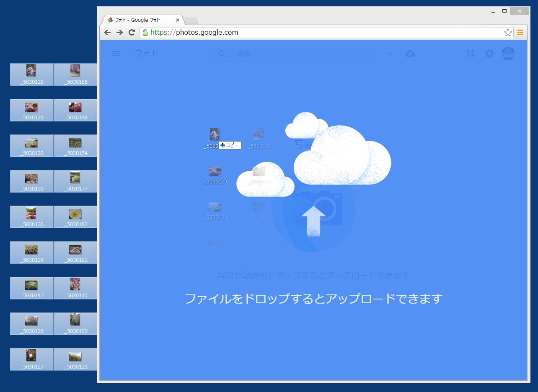Reload the Google Photos page
The image size is (538, 392).
coord(132,33)
